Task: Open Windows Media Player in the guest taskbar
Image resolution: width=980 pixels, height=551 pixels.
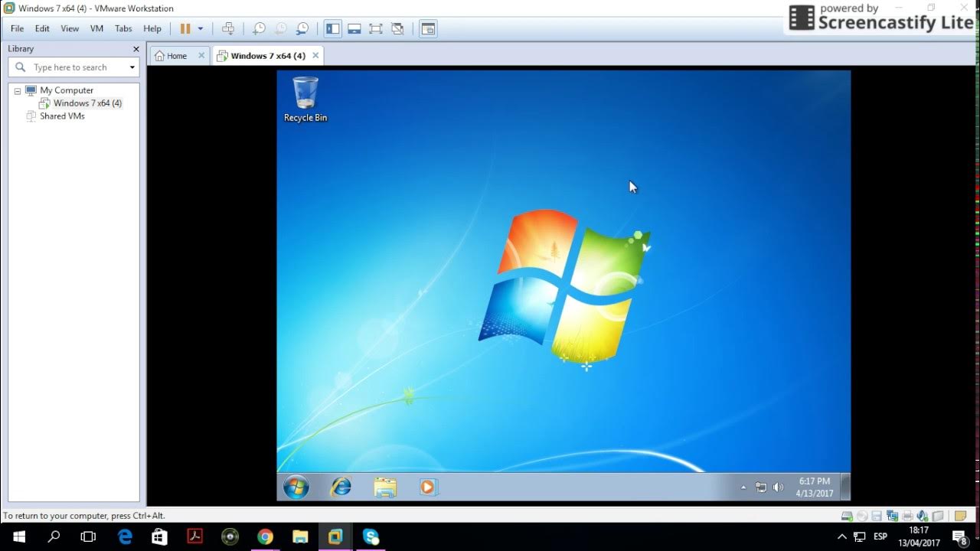Action: coord(427,487)
